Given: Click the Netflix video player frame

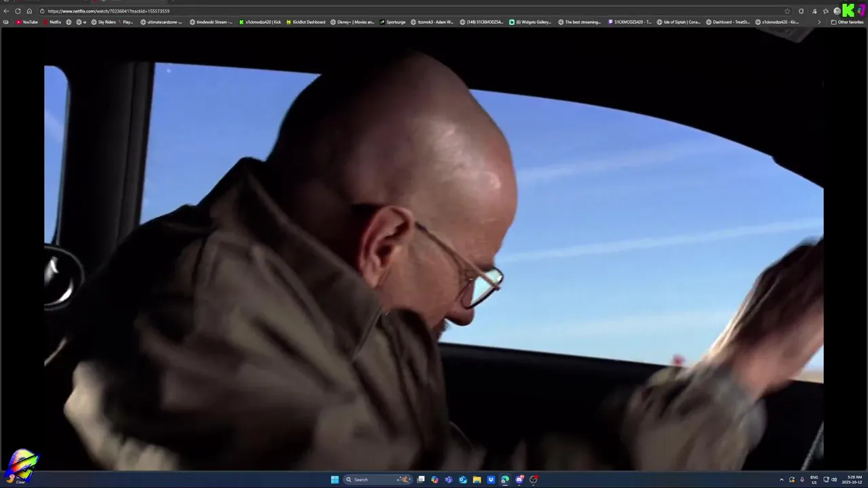Looking at the screenshot, I should (x=434, y=249).
